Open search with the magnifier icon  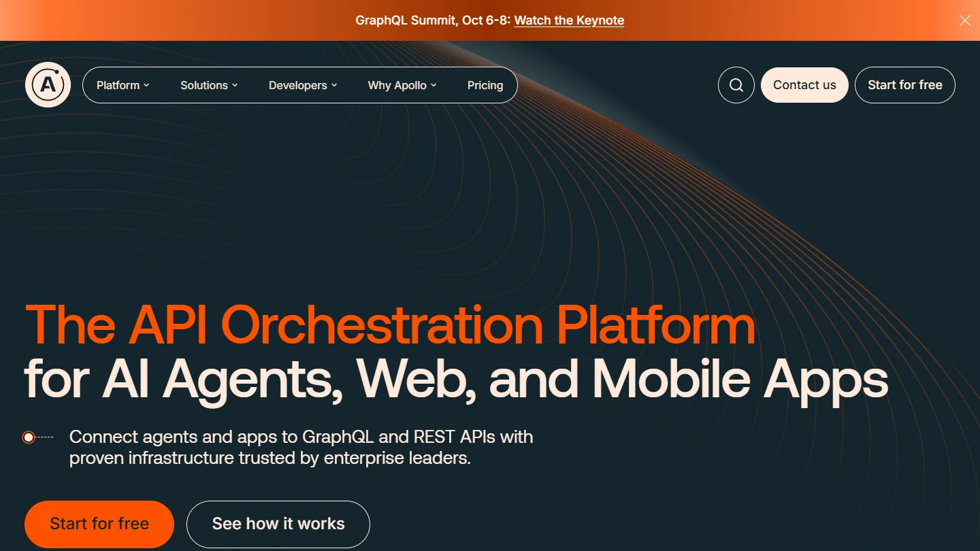click(x=736, y=85)
